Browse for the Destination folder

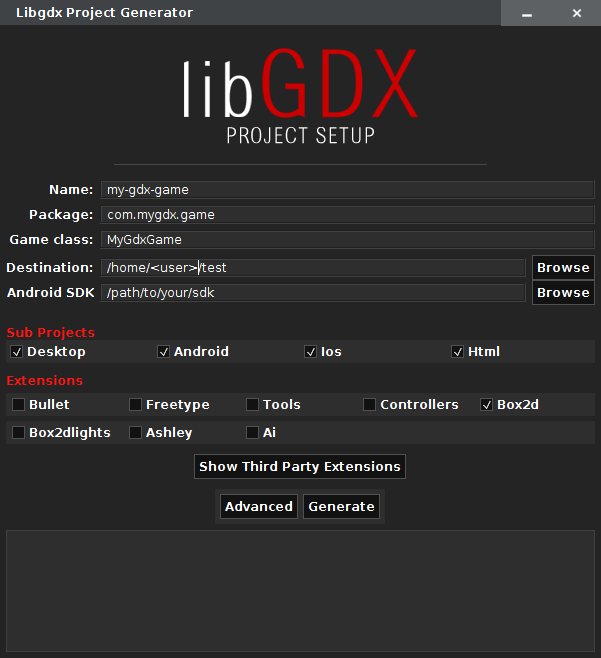pyautogui.click(x=563, y=267)
